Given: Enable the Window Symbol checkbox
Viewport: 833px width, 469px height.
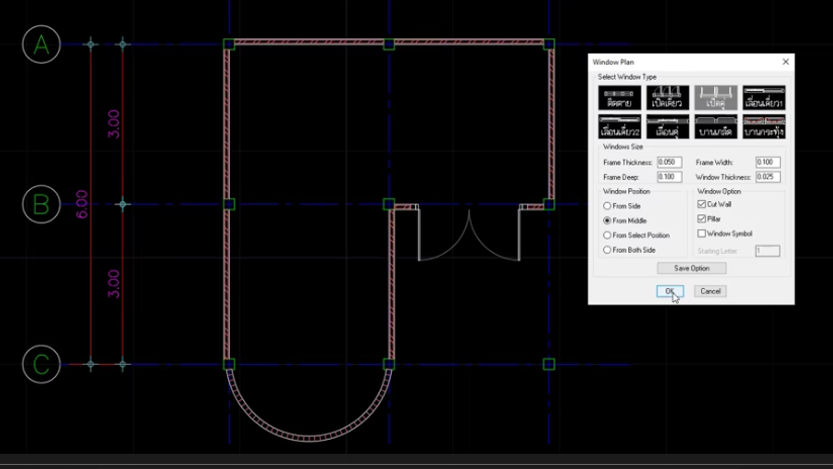Looking at the screenshot, I should pyautogui.click(x=701, y=233).
